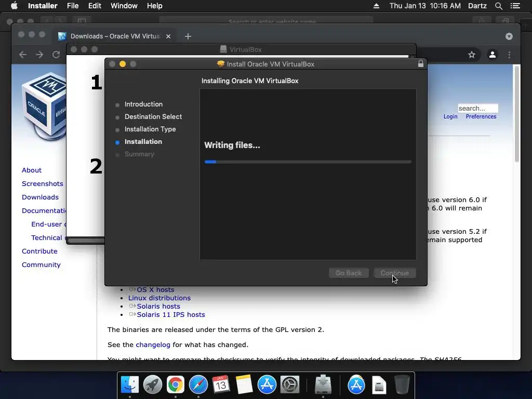
Task: Close the Downloads Oracle VM VirtualBox tab
Action: pos(168,36)
